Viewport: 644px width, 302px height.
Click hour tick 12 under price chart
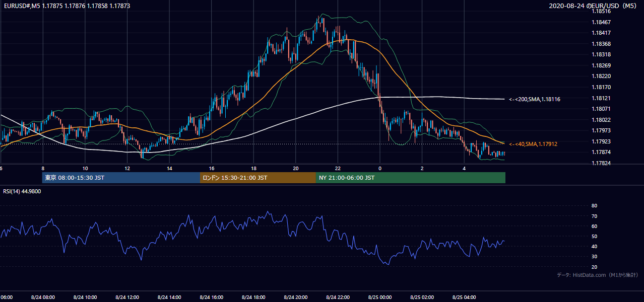[127, 168]
